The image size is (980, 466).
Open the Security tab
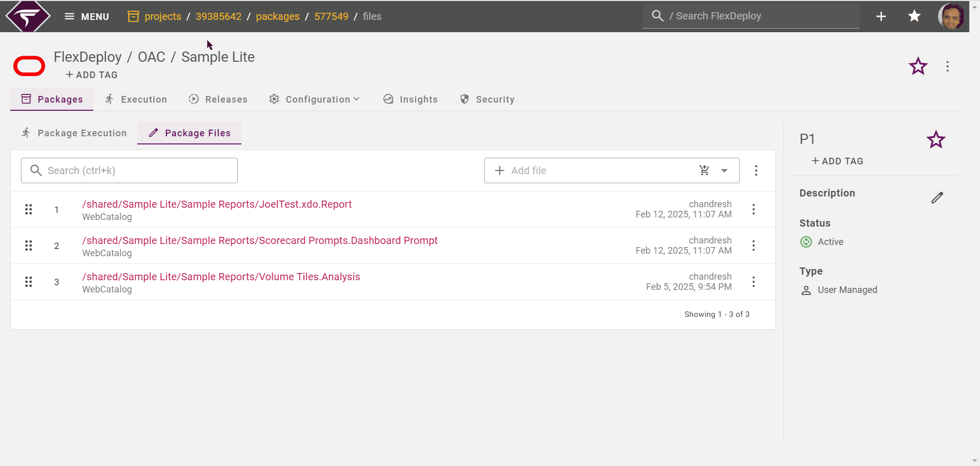coord(487,99)
